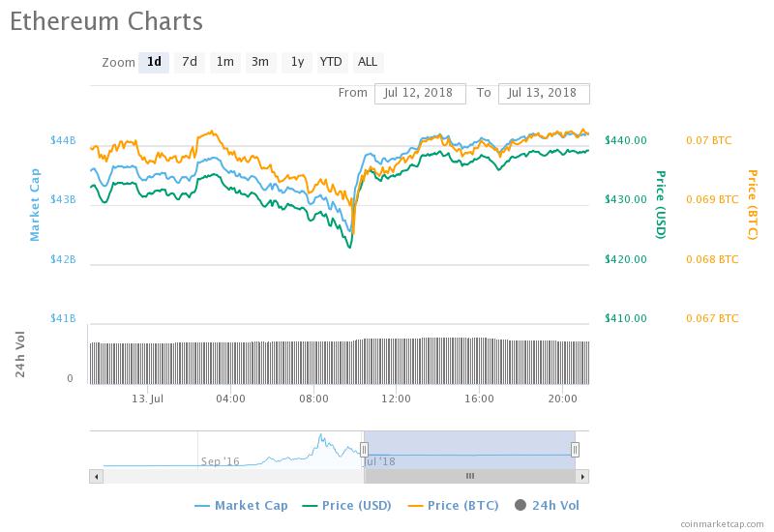
Task: Click the $41B market cap label
Action: tap(63, 318)
